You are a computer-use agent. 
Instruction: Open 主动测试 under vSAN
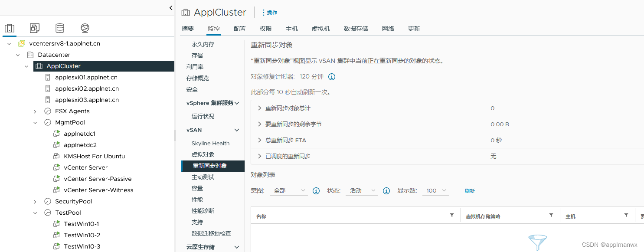[x=203, y=177]
